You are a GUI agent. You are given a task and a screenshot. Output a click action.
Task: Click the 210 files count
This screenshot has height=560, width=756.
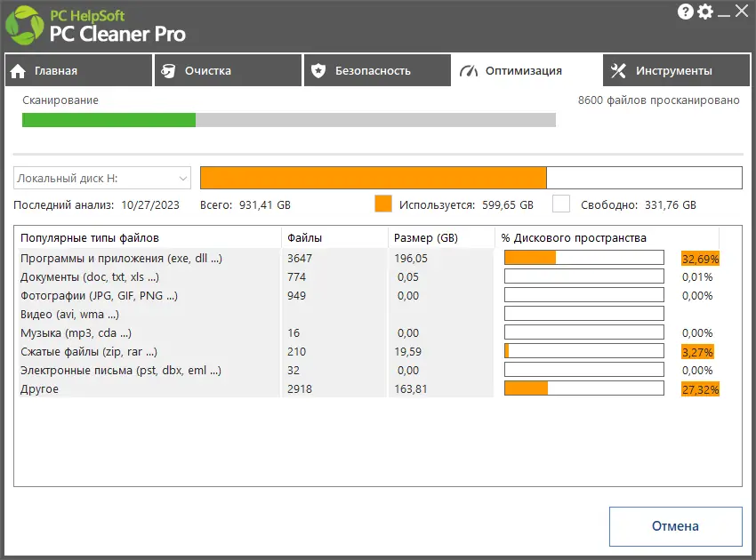click(x=296, y=352)
